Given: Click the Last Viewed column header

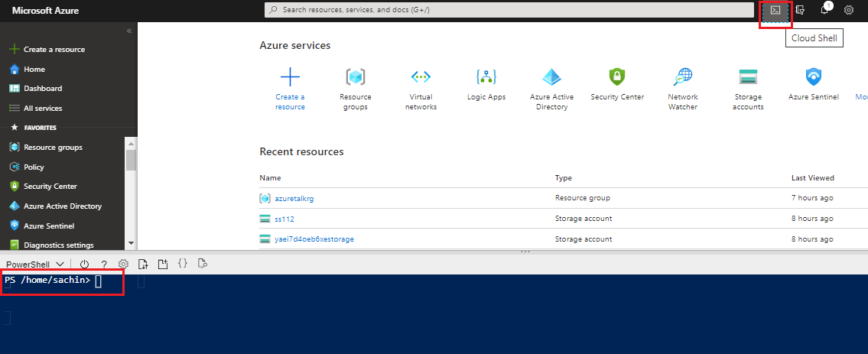Looking at the screenshot, I should pyautogui.click(x=813, y=178).
